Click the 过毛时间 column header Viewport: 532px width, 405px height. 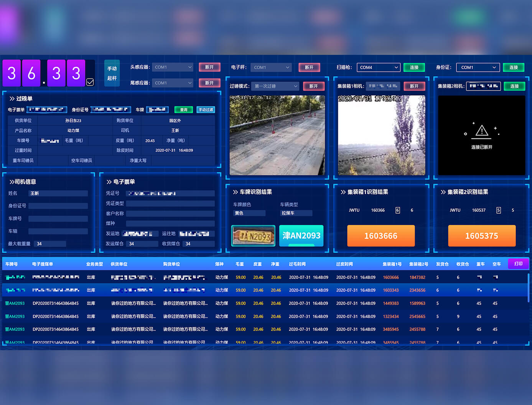(x=297, y=264)
